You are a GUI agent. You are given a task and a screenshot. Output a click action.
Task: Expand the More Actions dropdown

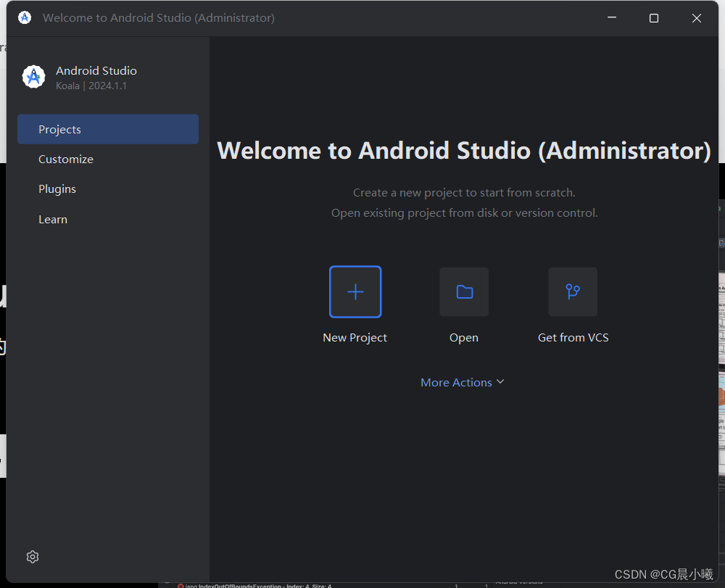pos(463,382)
